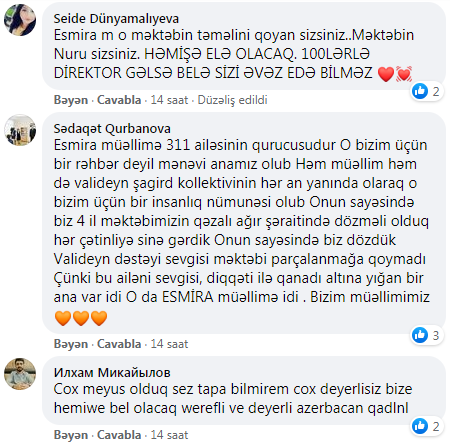The height and width of the screenshot is (447, 450).
Task: Open the like reaction on Seide's comment
Action: (426, 91)
